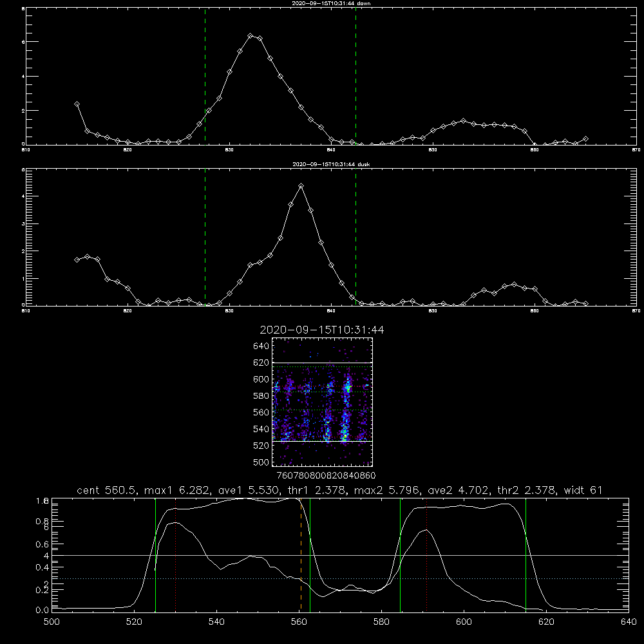Click the peak diamond marker of the dawn curve
The image size is (644, 644).
tap(250, 35)
